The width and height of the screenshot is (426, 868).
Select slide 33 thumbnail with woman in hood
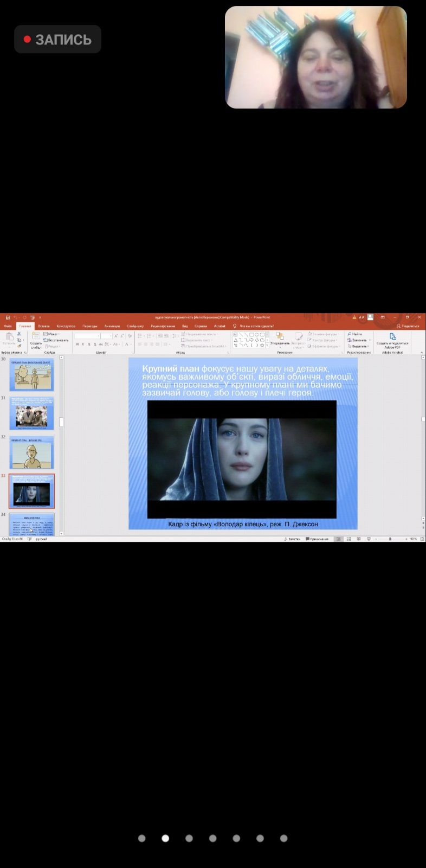[31, 492]
